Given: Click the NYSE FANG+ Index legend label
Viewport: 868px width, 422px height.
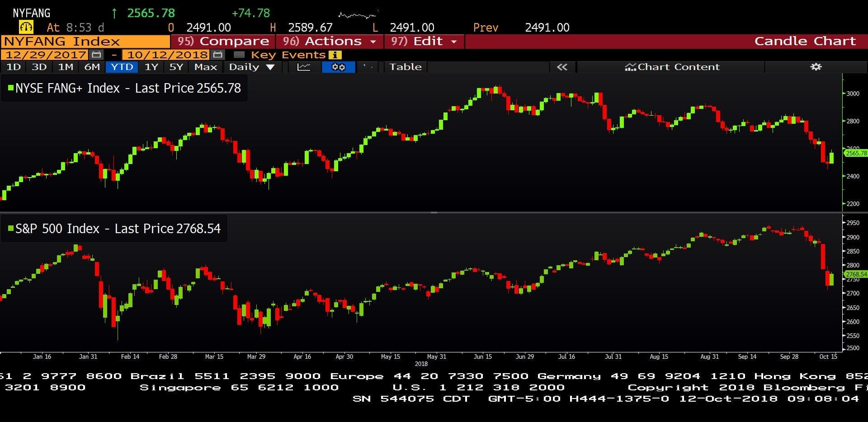Looking at the screenshot, I should click(128, 88).
